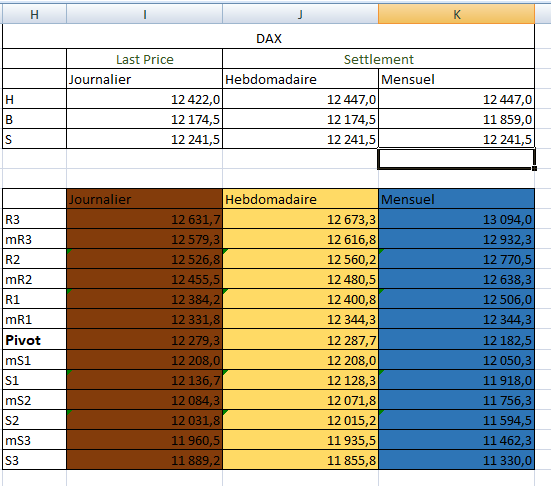Select column header H
The image size is (551, 486).
pyautogui.click(x=34, y=14)
